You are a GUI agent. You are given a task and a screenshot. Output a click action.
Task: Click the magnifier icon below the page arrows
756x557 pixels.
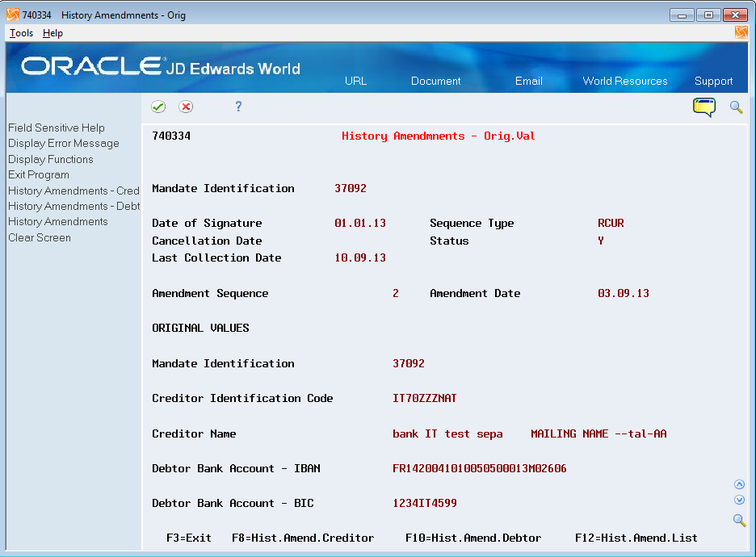pos(739,520)
